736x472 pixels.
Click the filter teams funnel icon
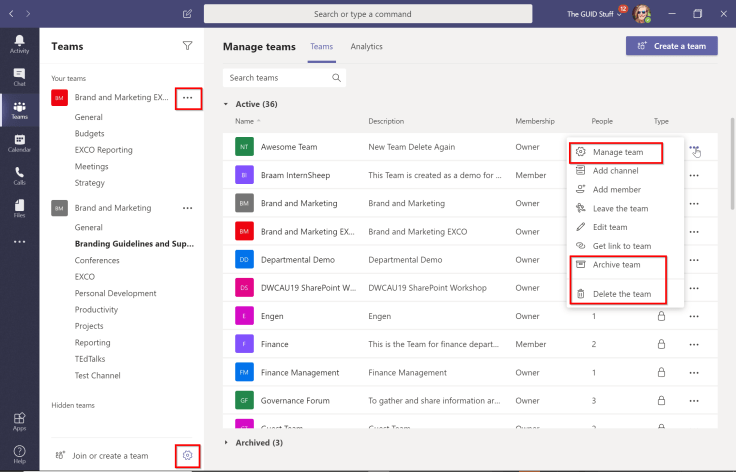[187, 46]
